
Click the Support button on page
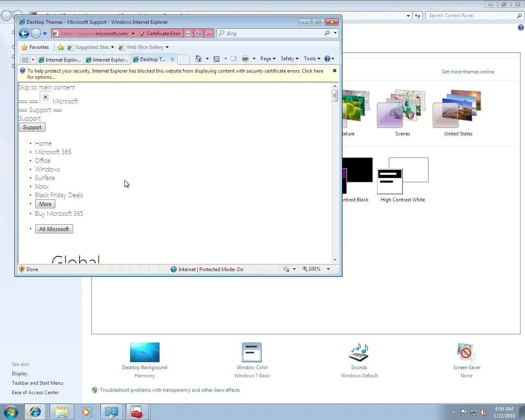coord(32,128)
